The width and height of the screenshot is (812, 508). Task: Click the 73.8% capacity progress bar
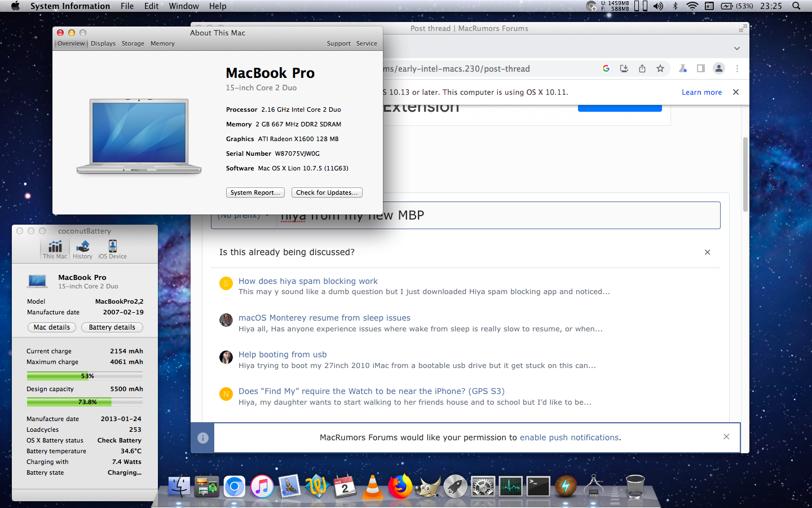click(85, 402)
